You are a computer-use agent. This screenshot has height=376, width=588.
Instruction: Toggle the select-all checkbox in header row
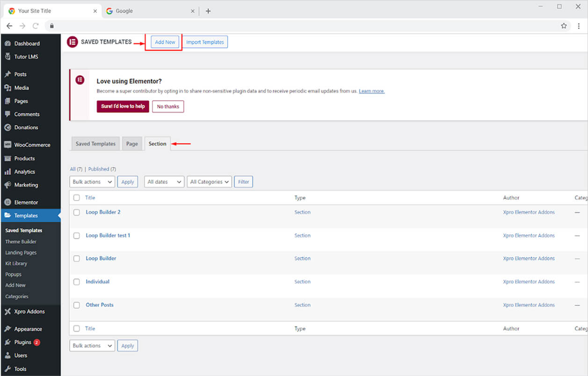point(77,198)
